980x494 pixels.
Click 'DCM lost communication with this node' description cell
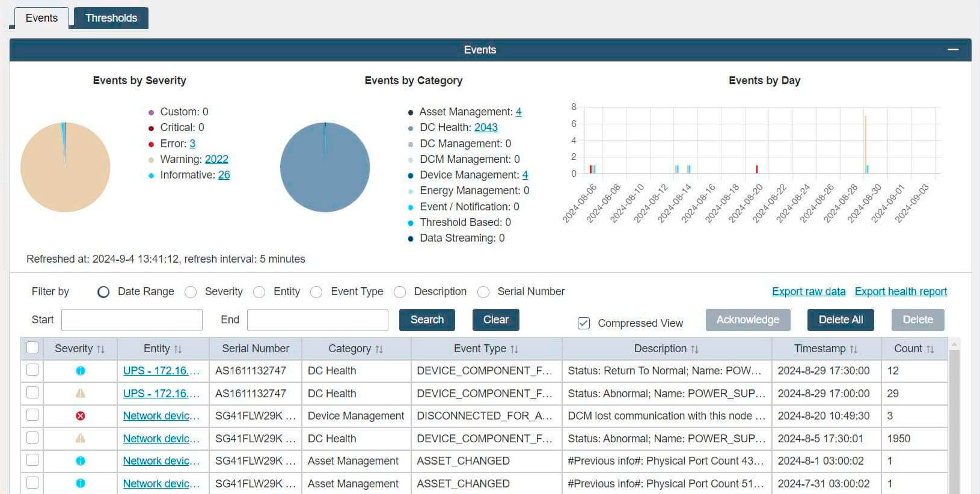click(667, 416)
